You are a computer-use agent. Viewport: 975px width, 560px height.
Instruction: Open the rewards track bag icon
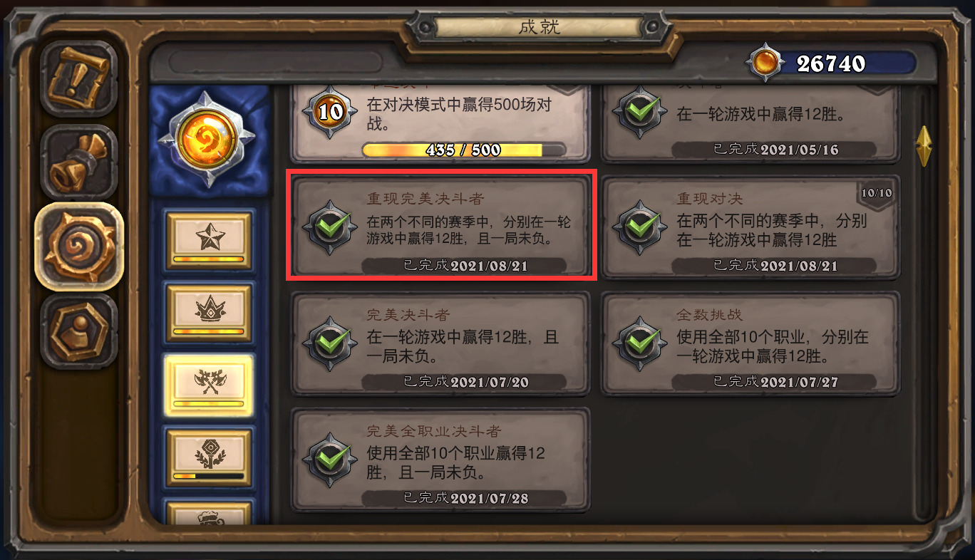(x=78, y=162)
